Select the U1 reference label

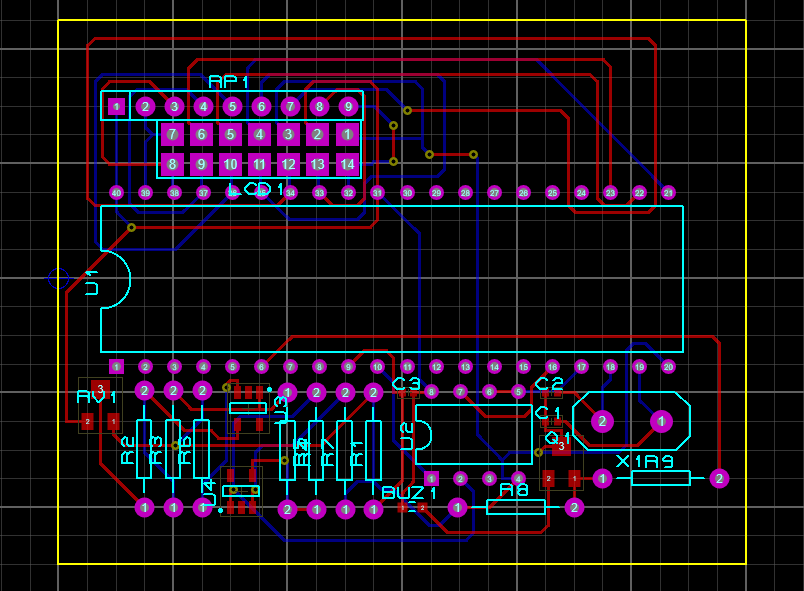[91, 282]
